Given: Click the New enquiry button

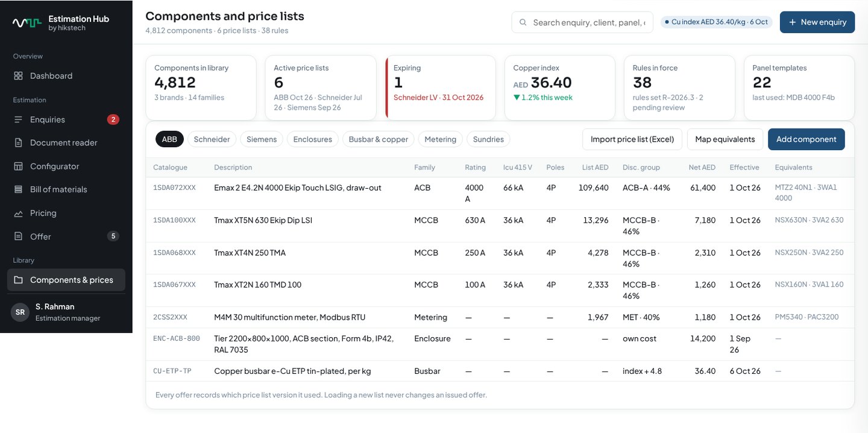Looking at the screenshot, I should click(x=817, y=22).
